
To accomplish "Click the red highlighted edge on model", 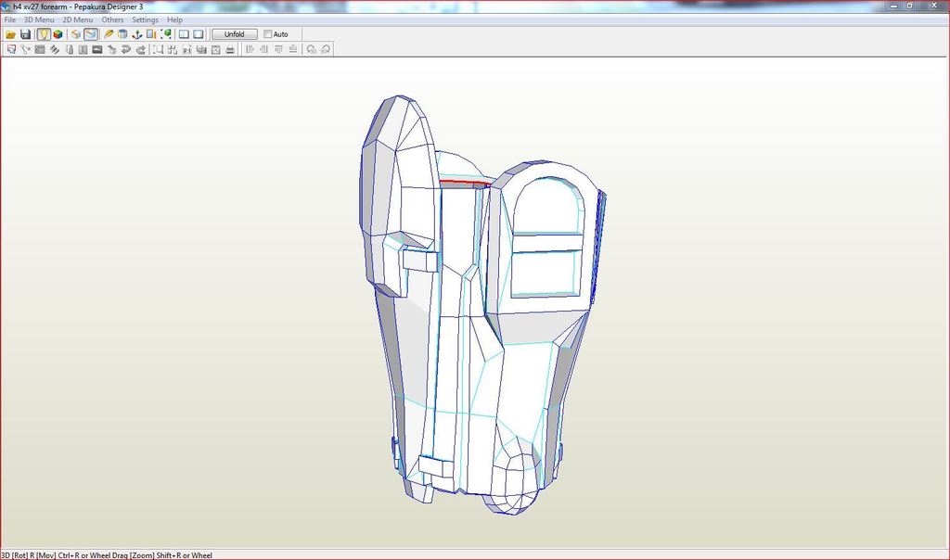I will [x=464, y=183].
